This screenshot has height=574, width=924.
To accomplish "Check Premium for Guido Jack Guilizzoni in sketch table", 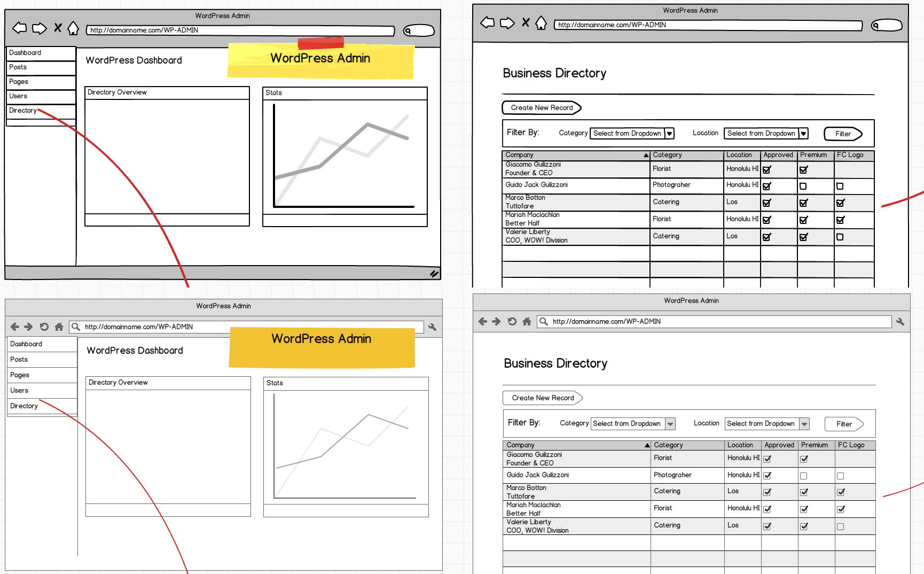I will coord(803,186).
